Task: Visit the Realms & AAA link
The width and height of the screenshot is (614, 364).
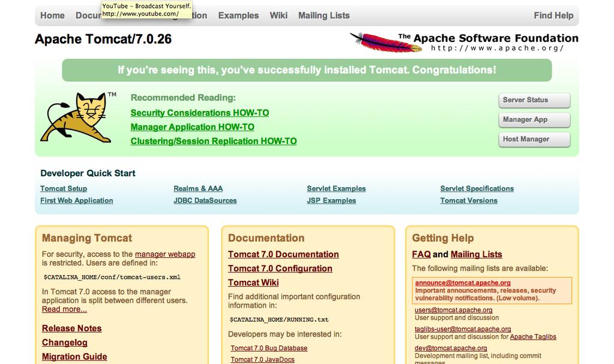Action: click(198, 189)
